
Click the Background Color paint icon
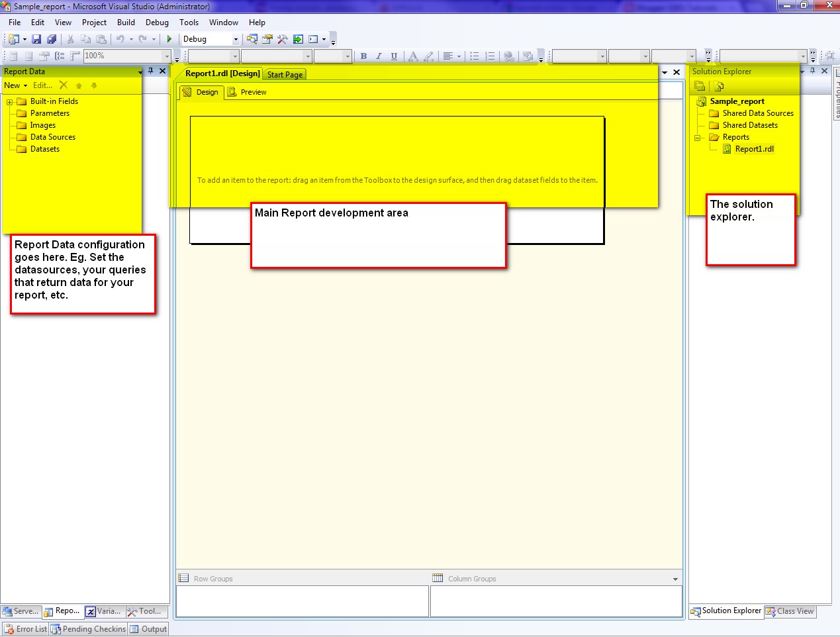(429, 56)
